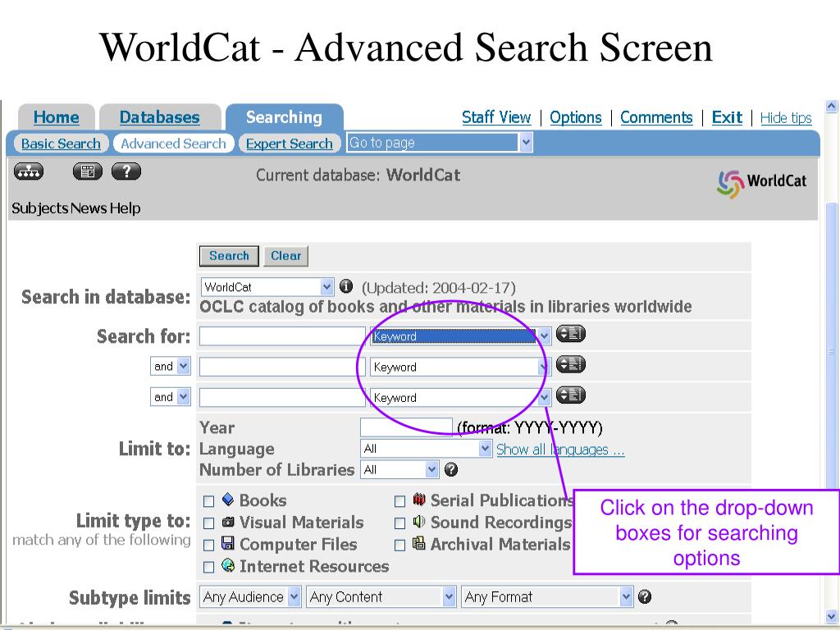Click the second search term text field

point(282,367)
